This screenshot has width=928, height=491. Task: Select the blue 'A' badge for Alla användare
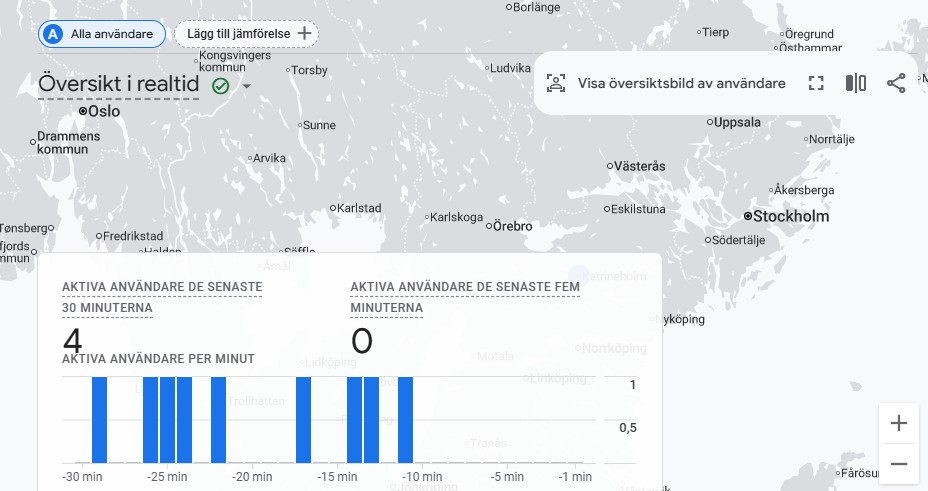coord(54,34)
